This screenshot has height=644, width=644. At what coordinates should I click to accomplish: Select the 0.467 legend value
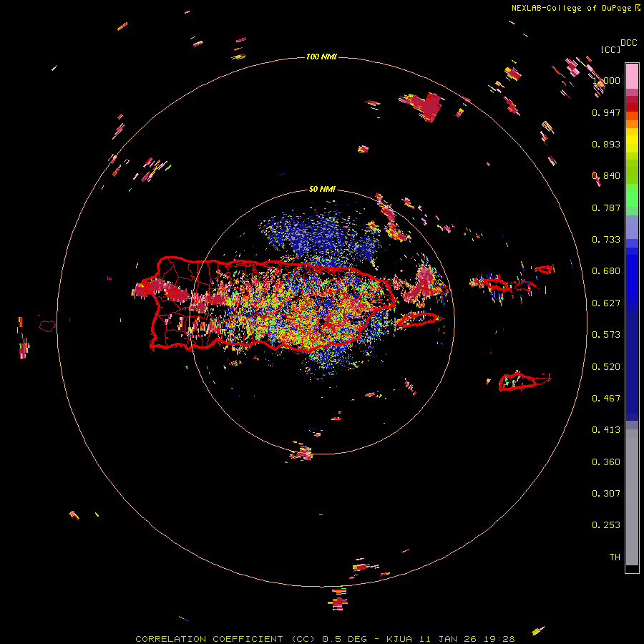point(606,399)
